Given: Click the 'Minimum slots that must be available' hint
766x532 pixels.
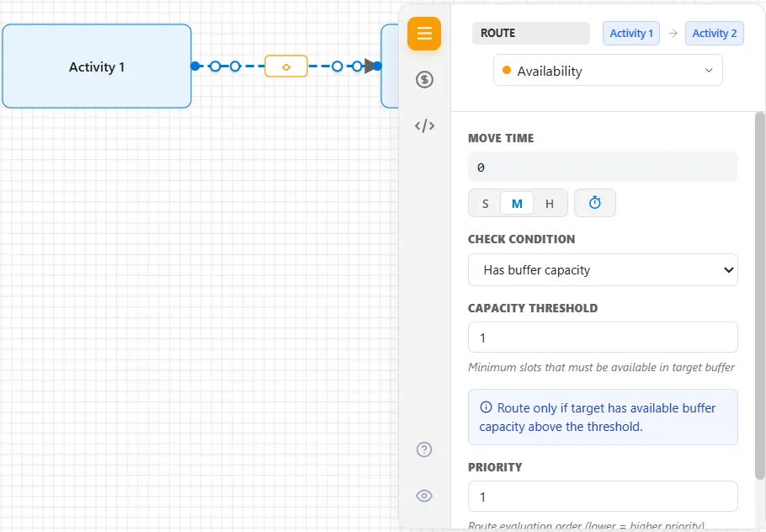Looking at the screenshot, I should coord(601,367).
